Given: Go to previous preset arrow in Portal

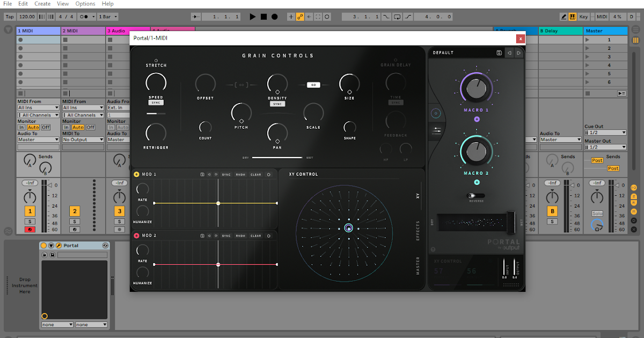Looking at the screenshot, I should point(509,53).
